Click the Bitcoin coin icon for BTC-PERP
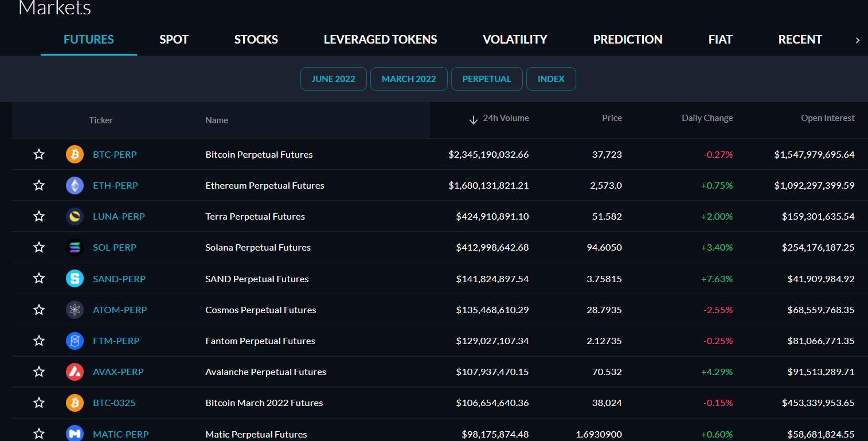The image size is (868, 441). point(75,154)
